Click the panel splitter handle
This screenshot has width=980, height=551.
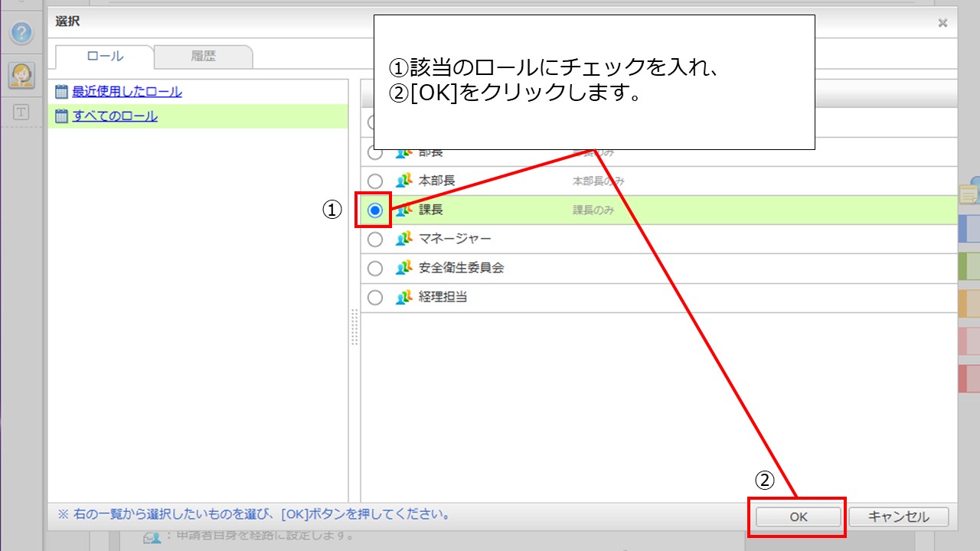354,328
